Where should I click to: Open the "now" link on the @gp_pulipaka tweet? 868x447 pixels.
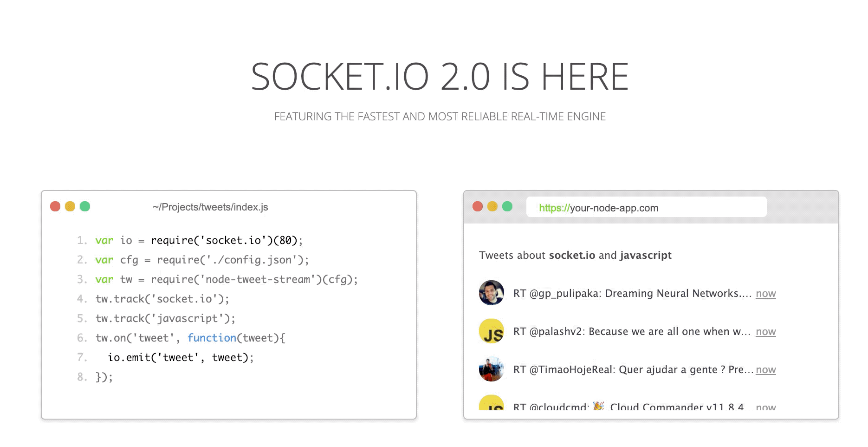coord(766,293)
